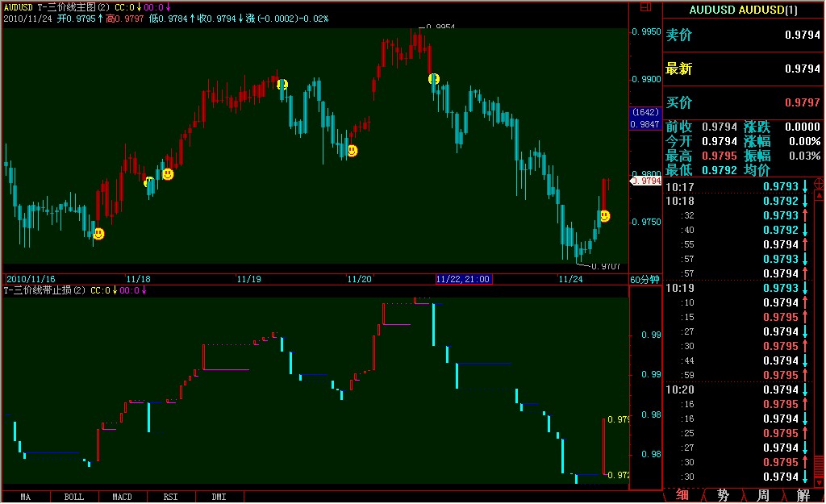This screenshot has width=826, height=504.
Task: Click the T-三价线带止损(2) sub-chart title
Action: pyautogui.click(x=44, y=291)
